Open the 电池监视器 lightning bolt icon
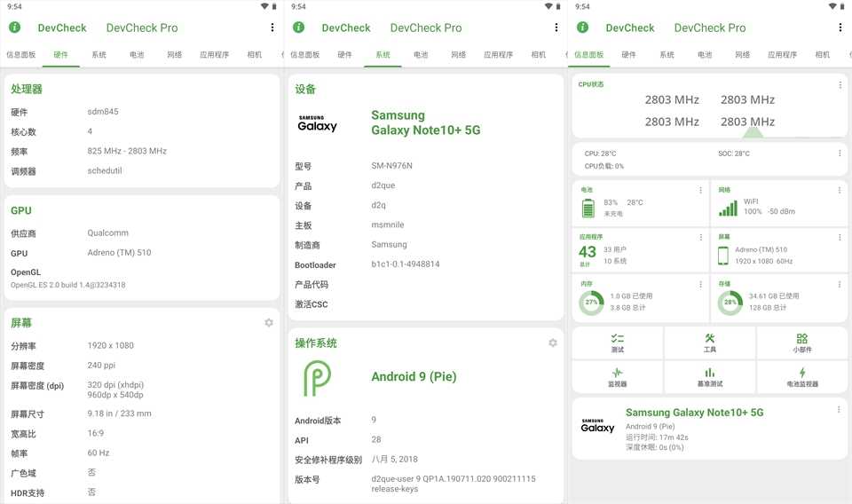Image resolution: width=852 pixels, height=504 pixels. 801,374
